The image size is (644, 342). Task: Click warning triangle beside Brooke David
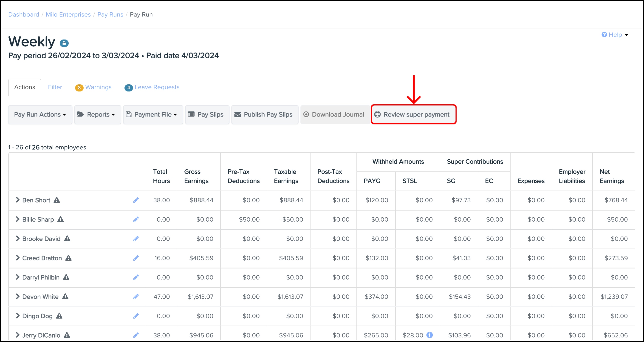pos(67,239)
